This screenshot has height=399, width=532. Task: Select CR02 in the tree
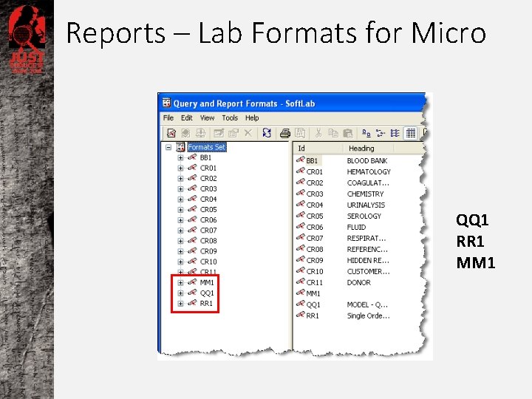pyautogui.click(x=208, y=179)
